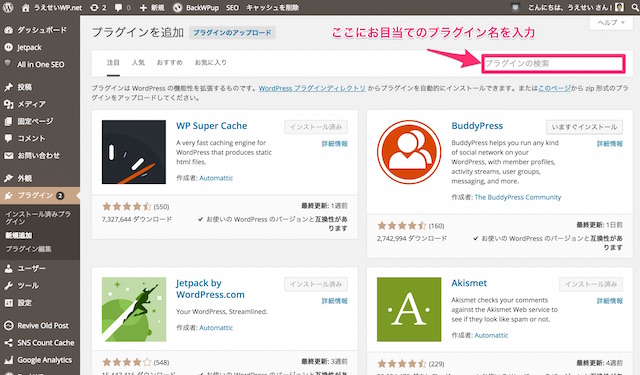Click the plus icon for 新規
Image resolution: width=640 pixels, height=375 pixels.
[143, 7]
